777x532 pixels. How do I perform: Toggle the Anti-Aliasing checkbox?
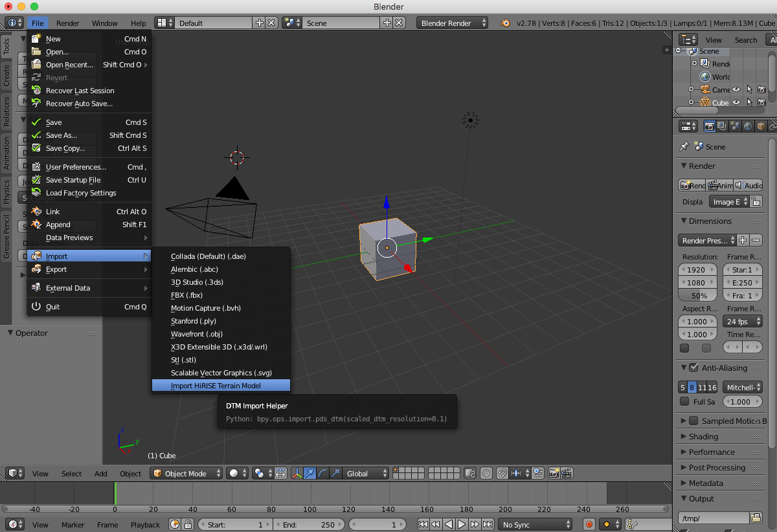point(693,368)
